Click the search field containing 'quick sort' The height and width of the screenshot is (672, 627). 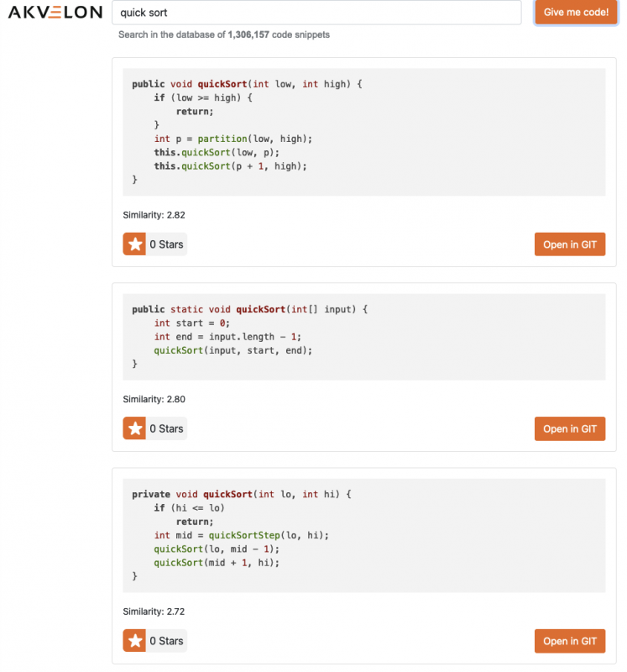pos(316,13)
